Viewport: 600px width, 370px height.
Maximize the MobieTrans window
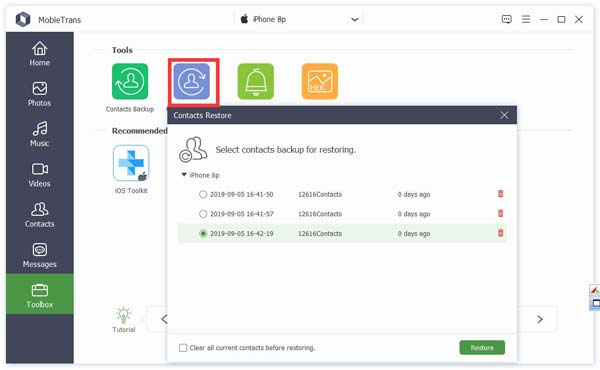pyautogui.click(x=561, y=19)
